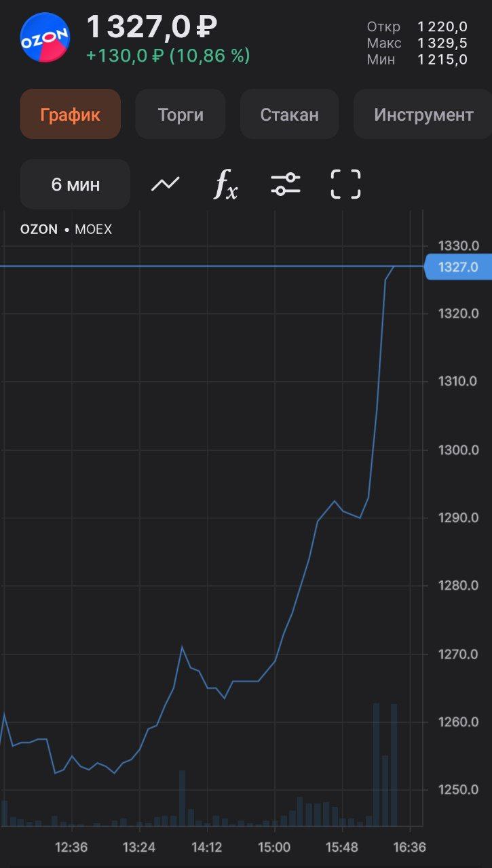This screenshot has width=492, height=868.
Task: Click the 15:48 time axis label
Action: click(342, 847)
